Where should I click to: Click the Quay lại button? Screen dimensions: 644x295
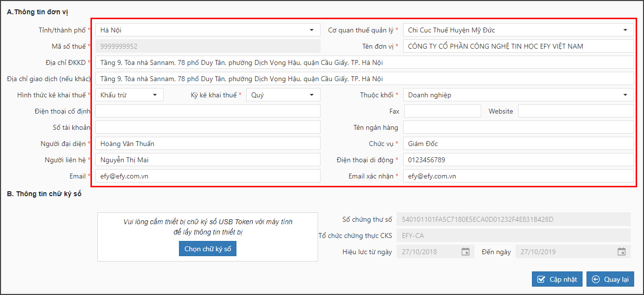[610, 279]
